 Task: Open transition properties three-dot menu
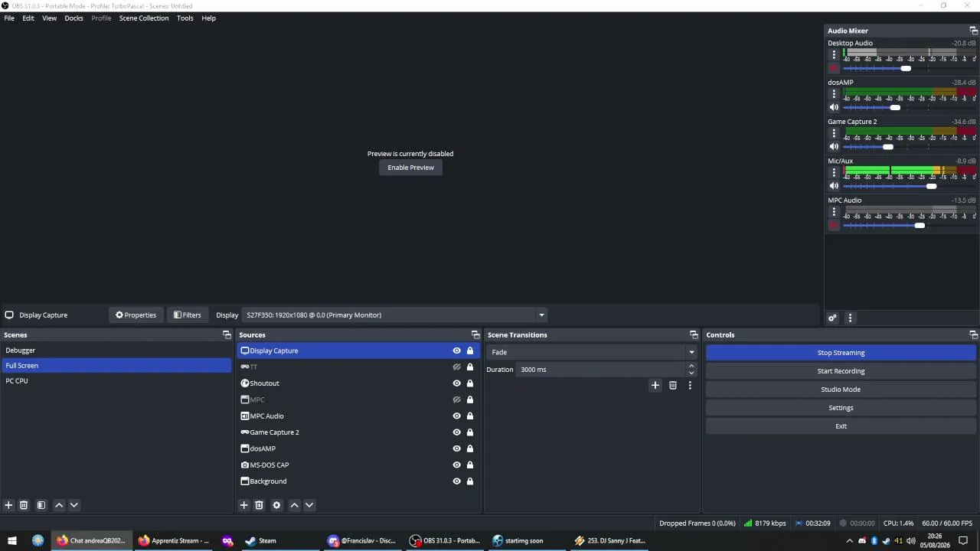690,386
